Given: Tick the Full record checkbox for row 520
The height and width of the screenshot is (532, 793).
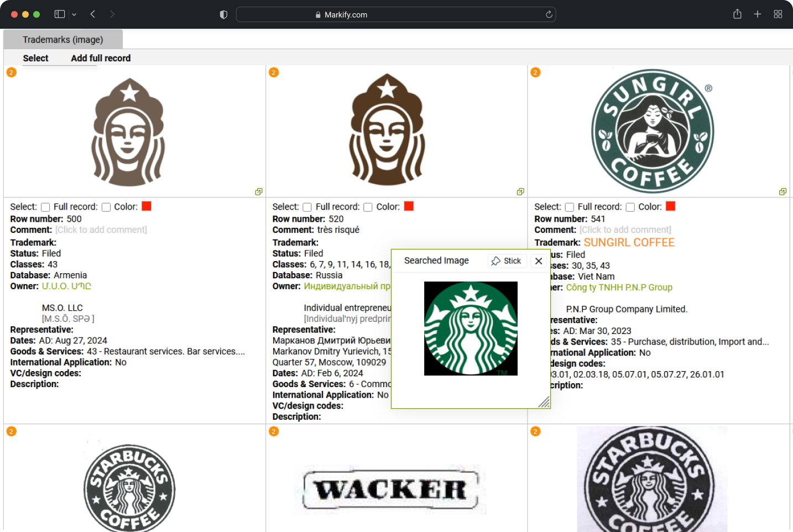Looking at the screenshot, I should [368, 207].
